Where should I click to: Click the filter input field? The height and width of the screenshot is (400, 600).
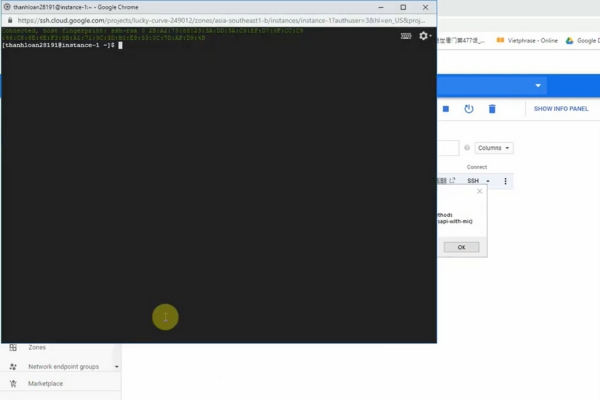click(x=448, y=148)
